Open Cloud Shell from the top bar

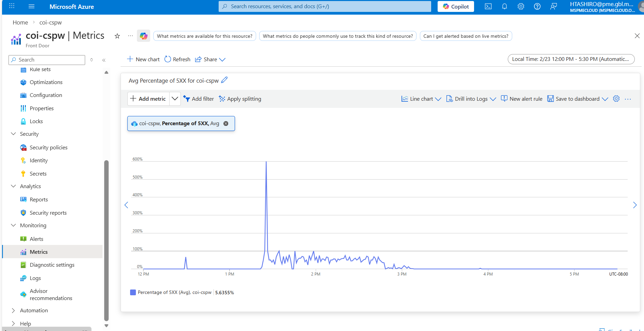point(488,6)
